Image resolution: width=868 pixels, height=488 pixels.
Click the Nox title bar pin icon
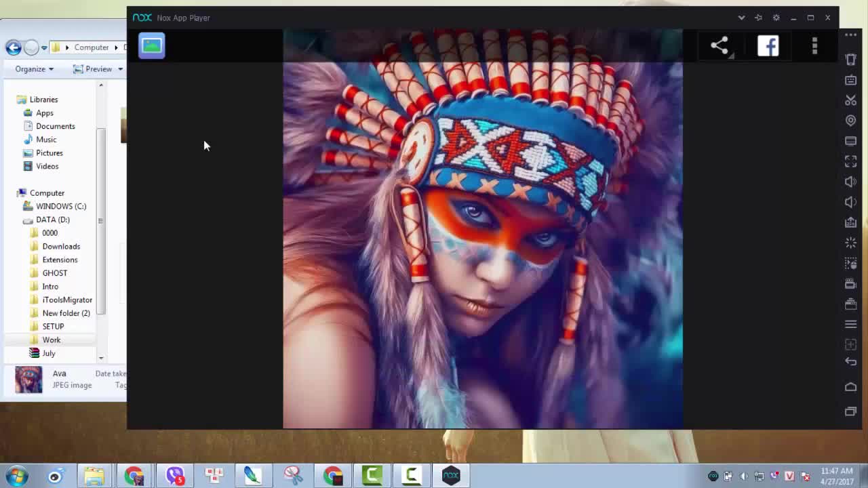(x=758, y=18)
